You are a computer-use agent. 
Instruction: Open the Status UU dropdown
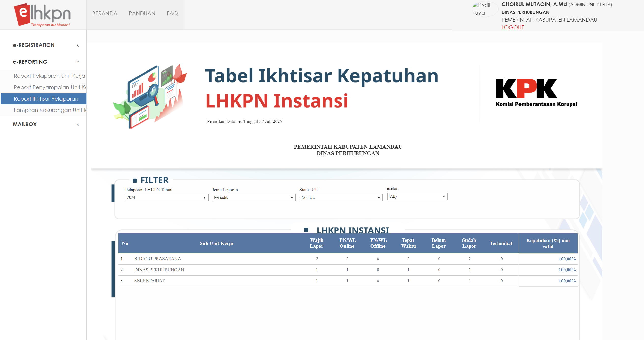(x=341, y=197)
